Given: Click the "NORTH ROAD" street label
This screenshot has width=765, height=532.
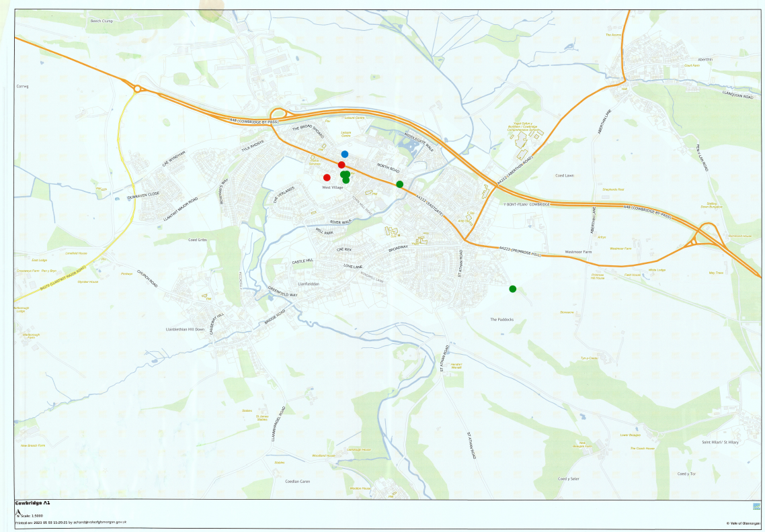Looking at the screenshot, I should click(388, 168).
